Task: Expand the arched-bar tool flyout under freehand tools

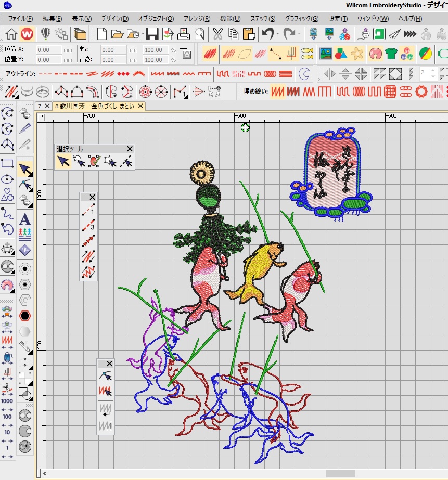Action: (x=13, y=253)
